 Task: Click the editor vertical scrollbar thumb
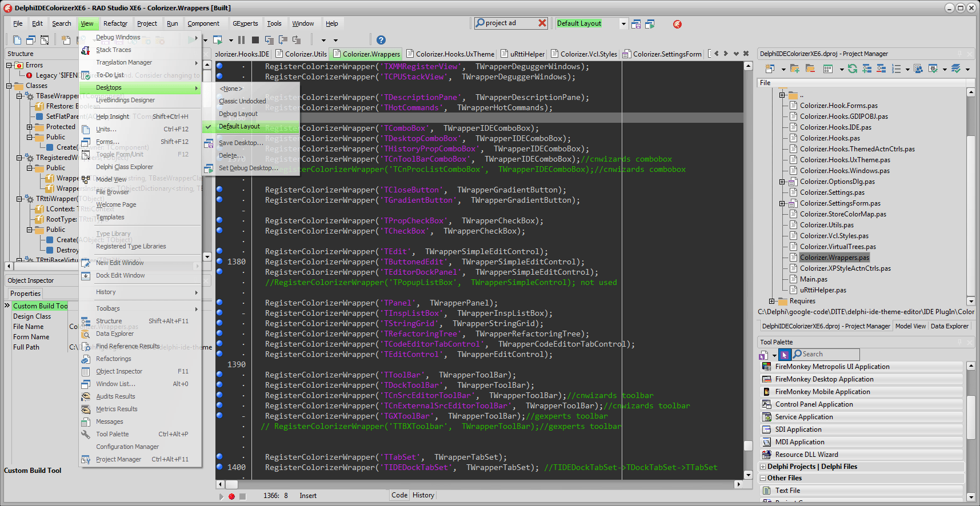(x=748, y=445)
